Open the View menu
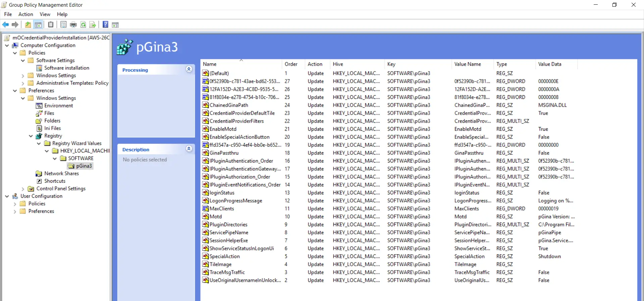The width and height of the screenshot is (644, 301). [45, 14]
